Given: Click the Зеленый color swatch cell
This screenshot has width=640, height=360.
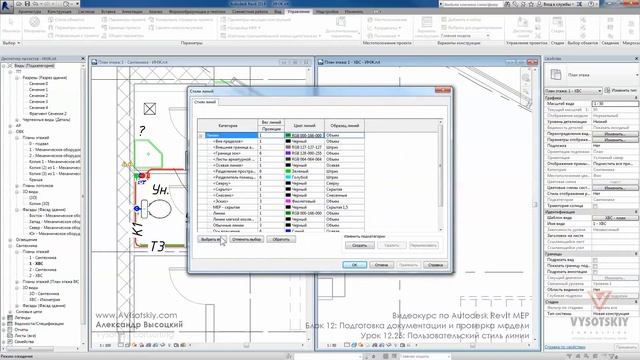Looking at the screenshot, I should [x=304, y=171].
